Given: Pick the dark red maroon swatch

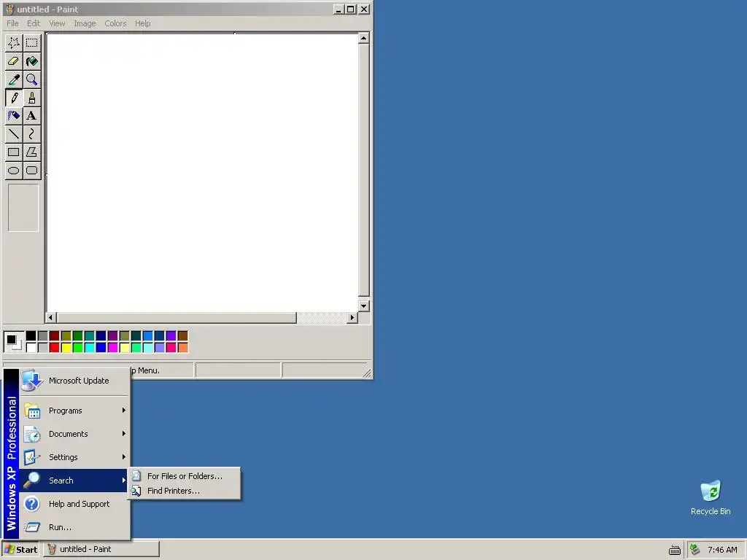Looking at the screenshot, I should point(54,336).
